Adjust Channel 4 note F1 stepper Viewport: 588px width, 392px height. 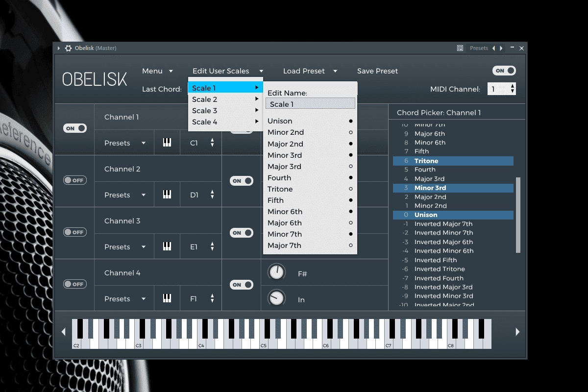click(x=212, y=298)
